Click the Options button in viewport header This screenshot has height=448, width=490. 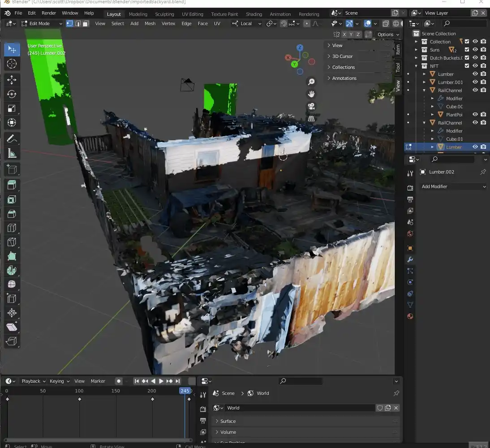click(x=387, y=34)
